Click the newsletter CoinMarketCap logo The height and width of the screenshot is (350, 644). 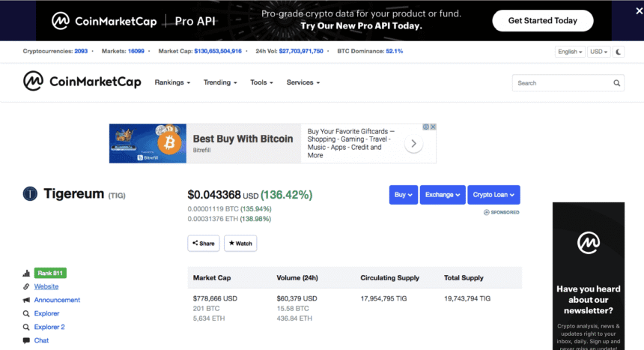click(589, 243)
